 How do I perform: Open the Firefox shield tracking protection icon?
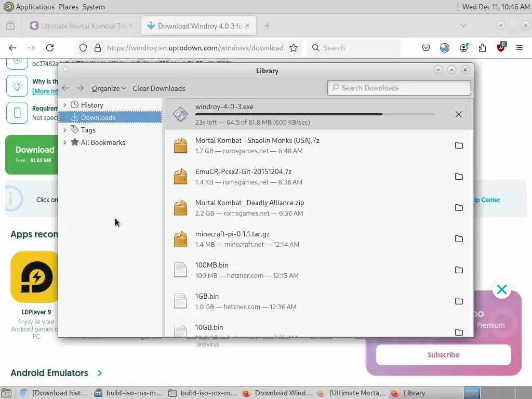click(83, 48)
